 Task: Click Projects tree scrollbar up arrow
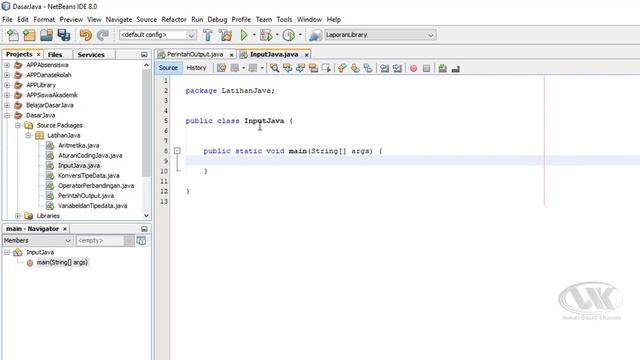click(x=147, y=65)
